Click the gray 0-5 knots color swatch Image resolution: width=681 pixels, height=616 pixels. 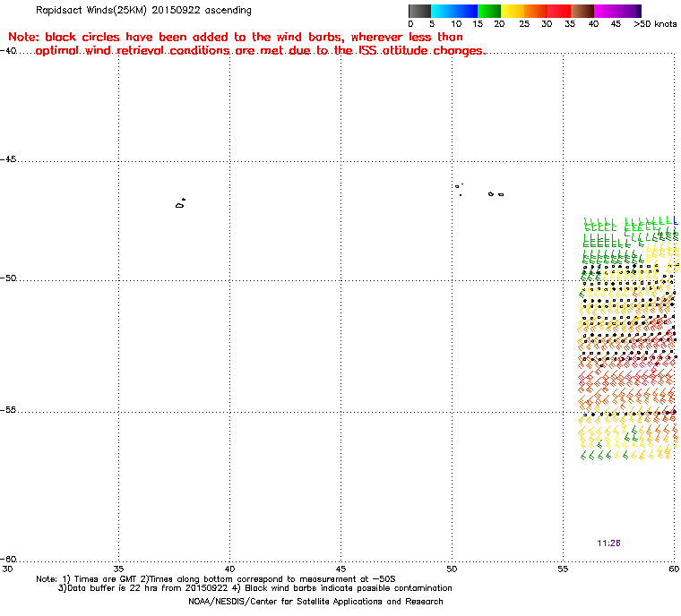coord(419,11)
